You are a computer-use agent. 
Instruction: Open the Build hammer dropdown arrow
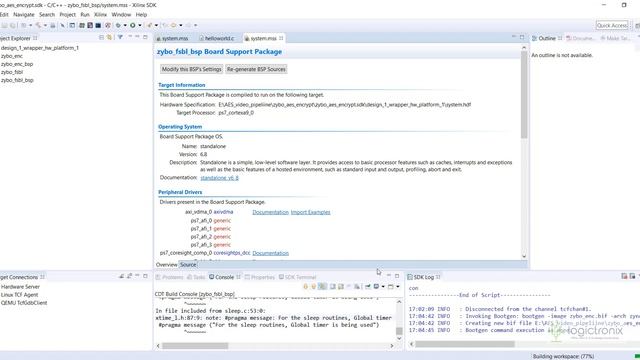coord(45,25)
